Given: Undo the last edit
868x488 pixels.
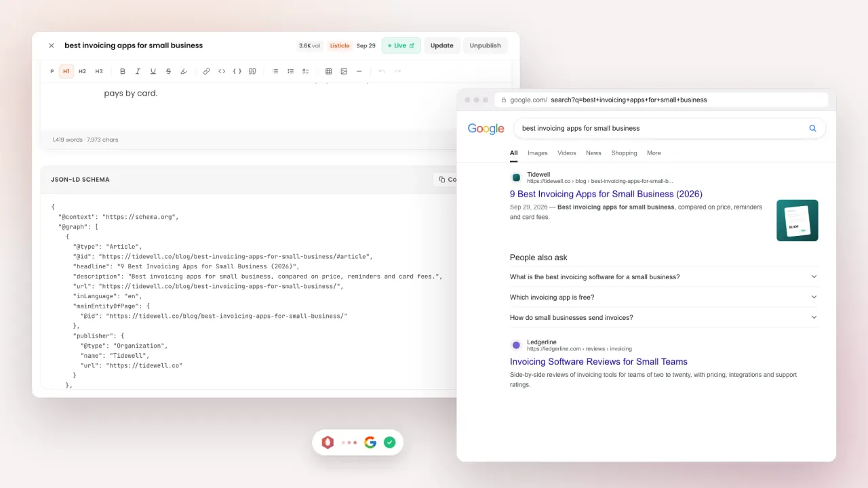Looking at the screenshot, I should click(382, 71).
